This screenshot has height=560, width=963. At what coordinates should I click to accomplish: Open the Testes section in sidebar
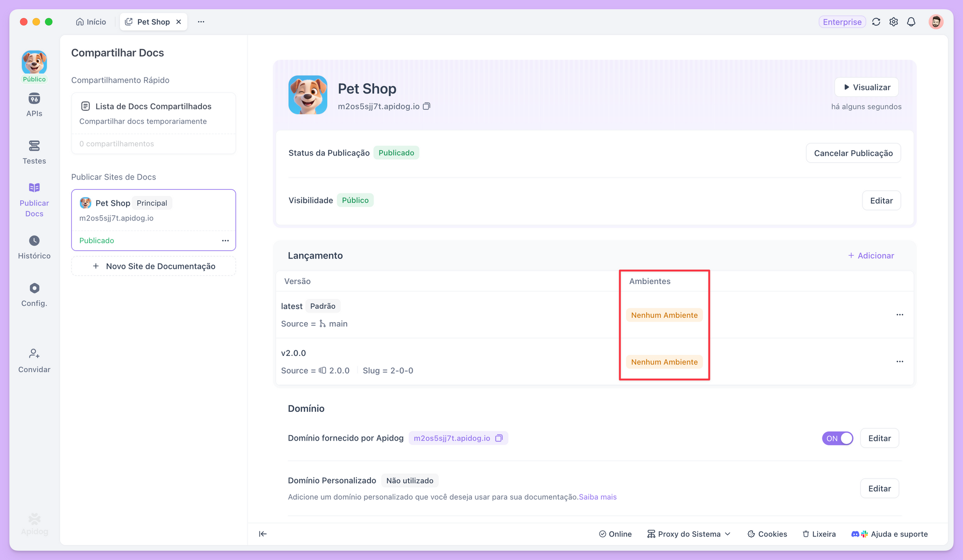pyautogui.click(x=34, y=152)
